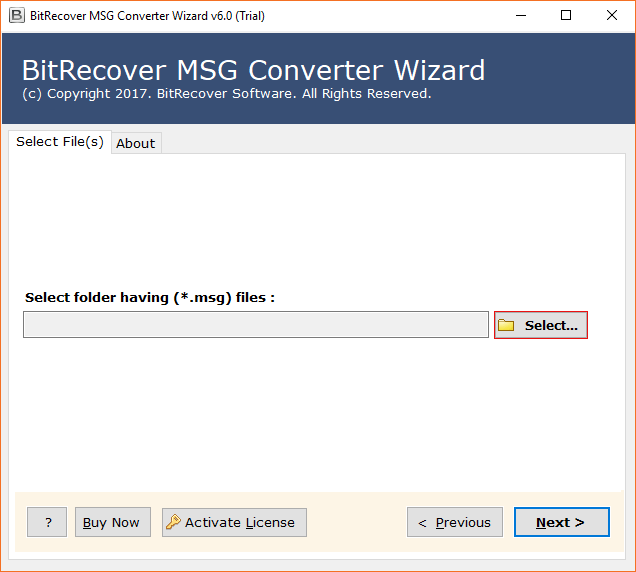
Task: Switch to the About tab
Action: 135,143
